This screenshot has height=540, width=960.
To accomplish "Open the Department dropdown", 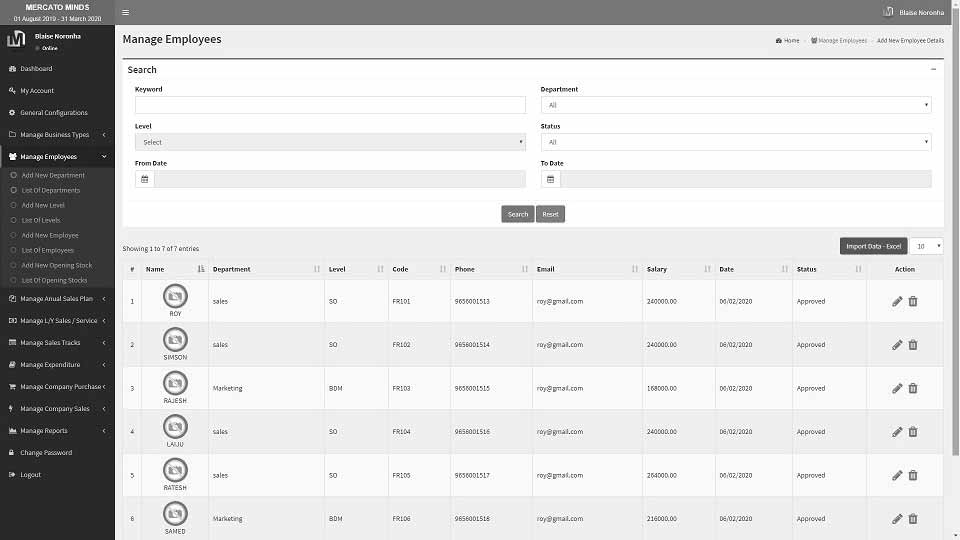I will 736,105.
